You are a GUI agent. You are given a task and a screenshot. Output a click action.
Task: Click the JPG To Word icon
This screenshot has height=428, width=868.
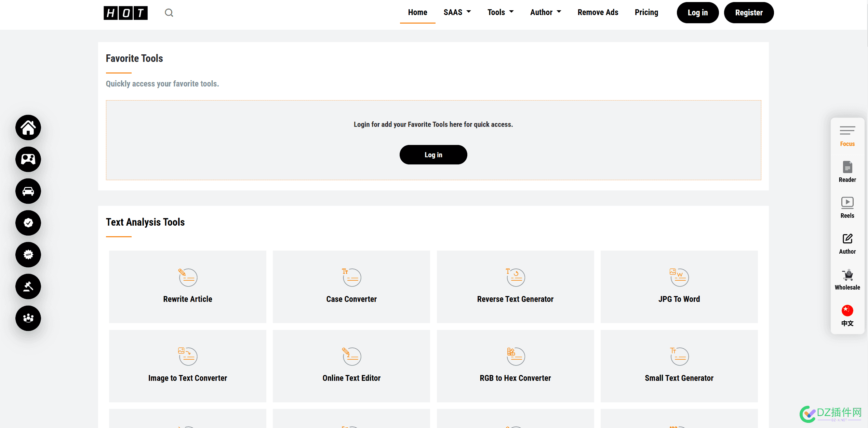tap(679, 277)
